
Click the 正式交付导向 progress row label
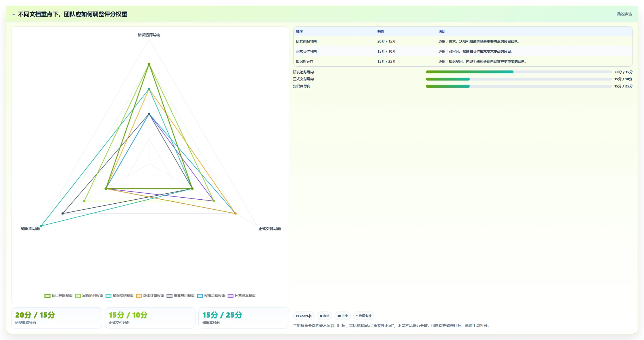pyautogui.click(x=303, y=79)
